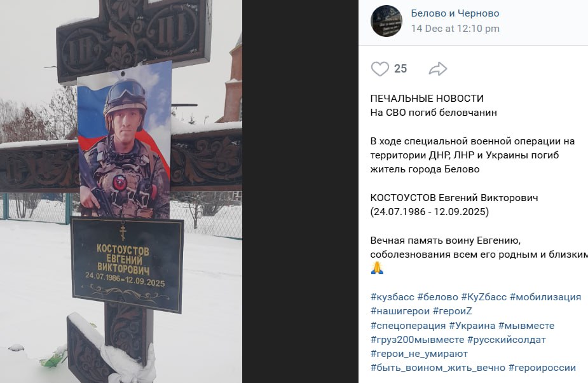Viewport: 588px width, 383px height.
Task: View the cross memorial photo
Action: (x=121, y=191)
